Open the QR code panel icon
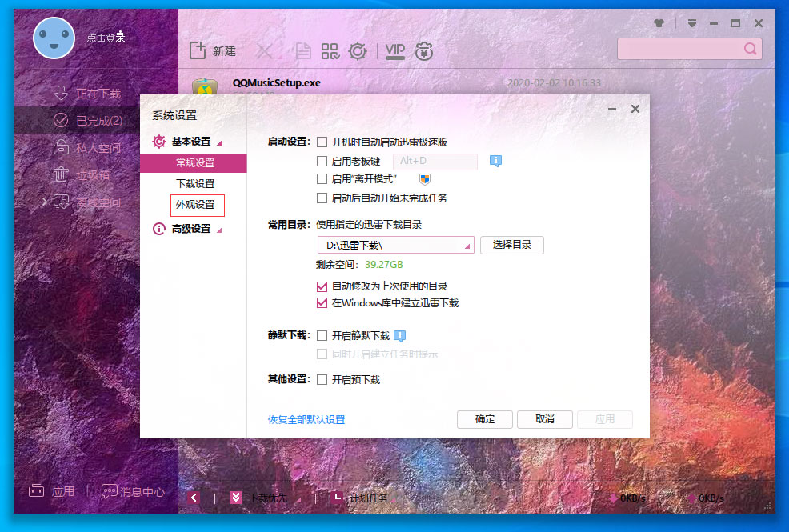This screenshot has width=789, height=532. pyautogui.click(x=329, y=50)
